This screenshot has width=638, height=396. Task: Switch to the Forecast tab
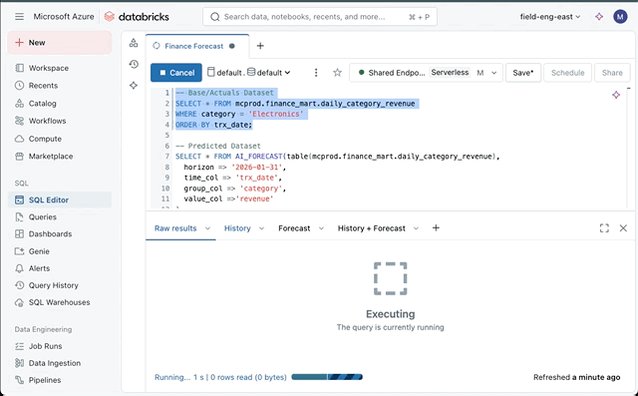point(294,228)
